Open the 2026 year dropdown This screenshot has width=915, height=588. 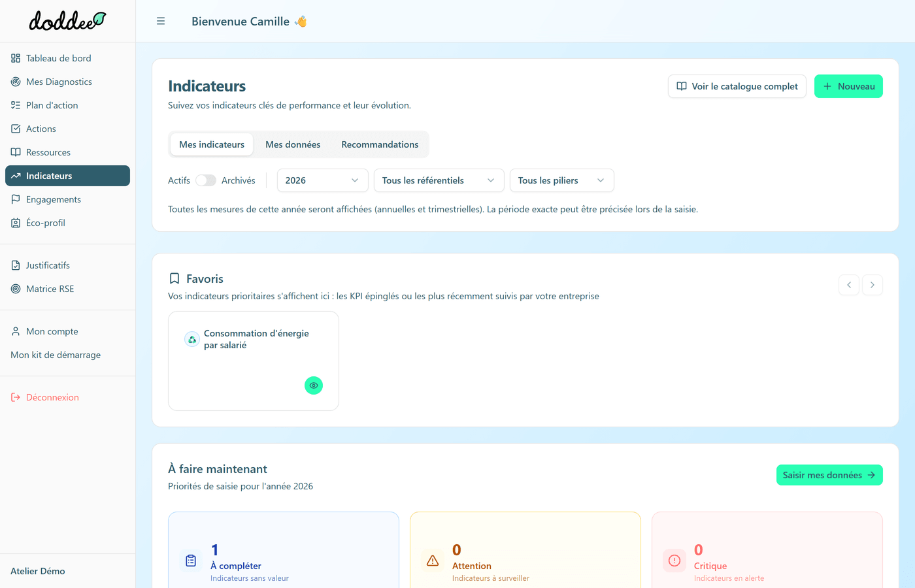pos(323,180)
